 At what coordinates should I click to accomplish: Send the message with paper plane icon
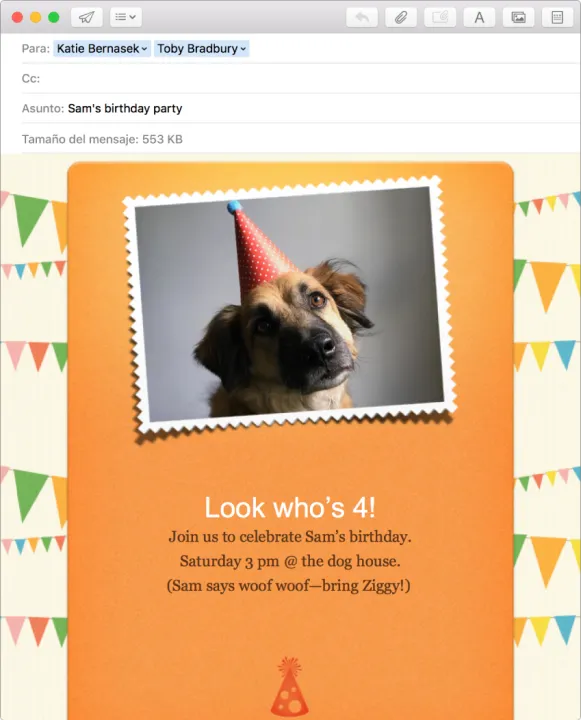click(x=87, y=17)
